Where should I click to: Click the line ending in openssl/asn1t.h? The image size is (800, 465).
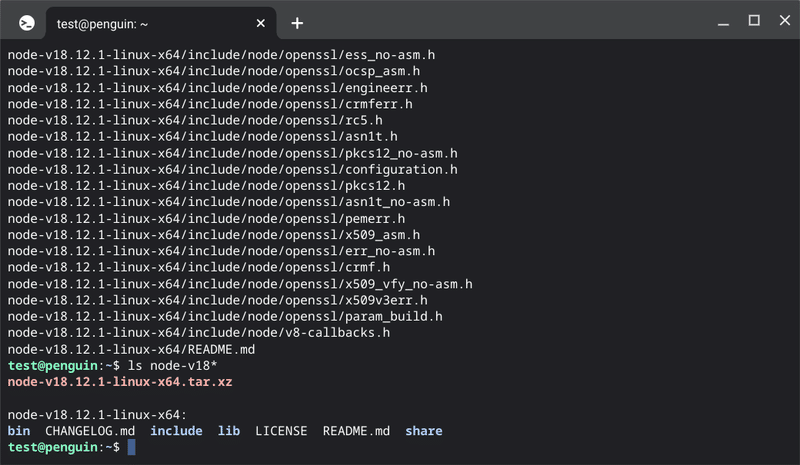pyautogui.click(x=203, y=137)
